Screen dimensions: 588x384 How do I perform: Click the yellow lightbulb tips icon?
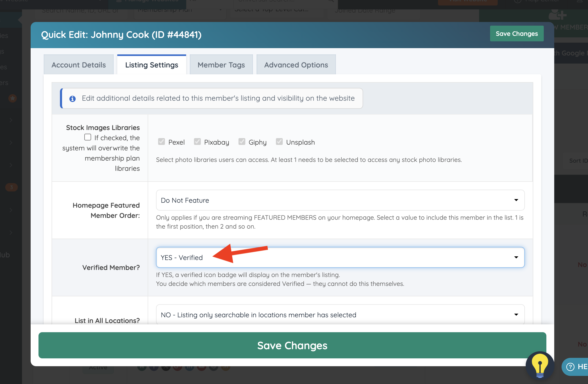tap(540, 366)
